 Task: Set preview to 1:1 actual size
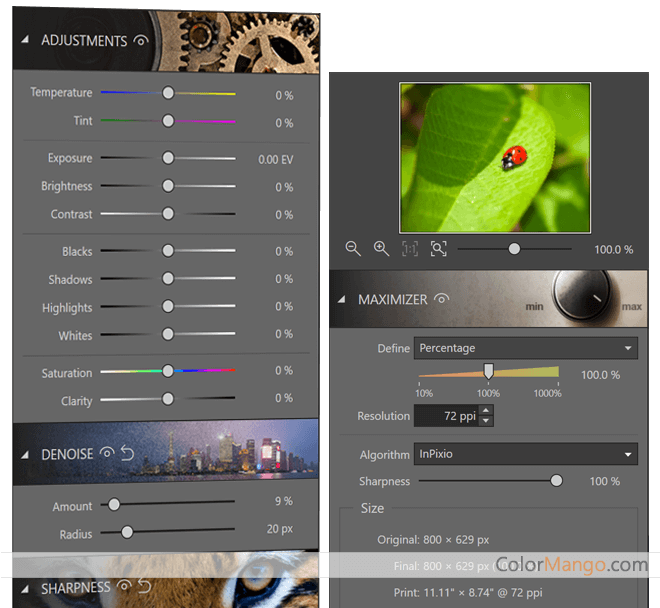click(x=410, y=249)
